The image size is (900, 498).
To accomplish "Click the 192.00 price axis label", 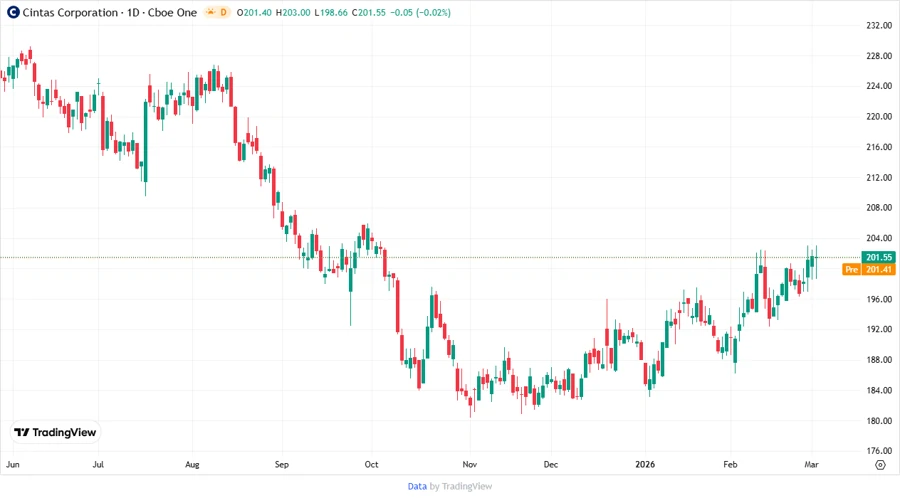I will tap(879, 329).
